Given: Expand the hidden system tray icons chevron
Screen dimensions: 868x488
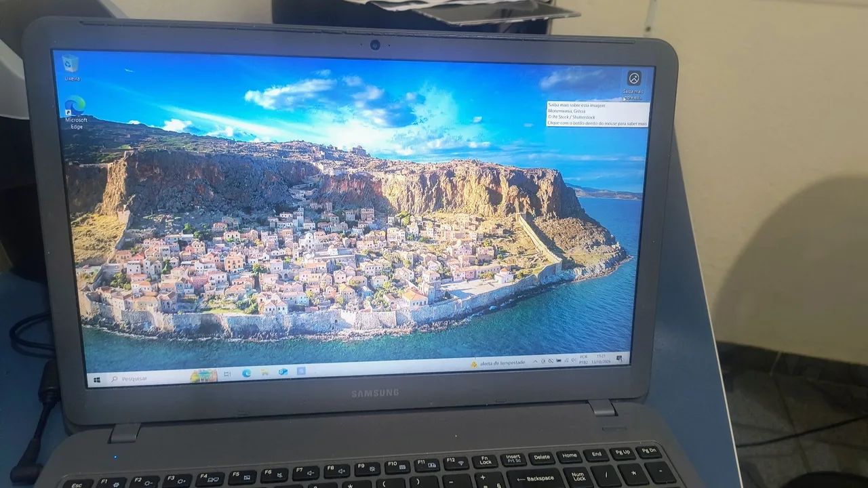Looking at the screenshot, I should pyautogui.click(x=536, y=362).
